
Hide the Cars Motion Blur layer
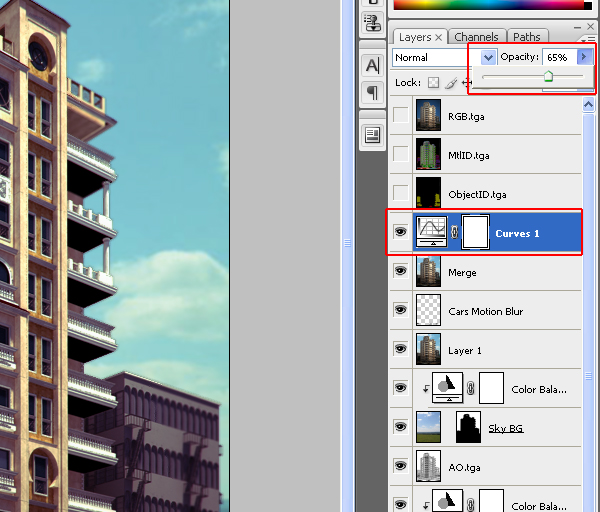400,311
